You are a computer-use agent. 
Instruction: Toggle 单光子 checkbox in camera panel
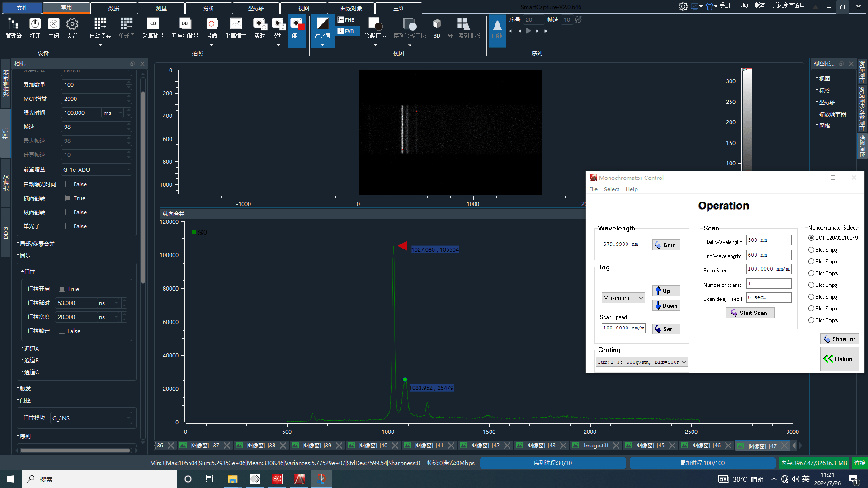pyautogui.click(x=68, y=226)
